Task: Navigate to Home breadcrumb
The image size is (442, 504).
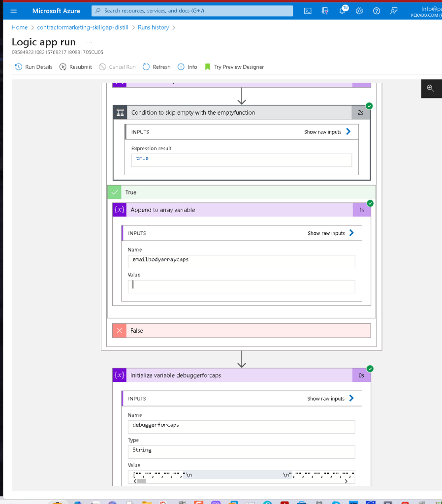Action: pos(20,28)
